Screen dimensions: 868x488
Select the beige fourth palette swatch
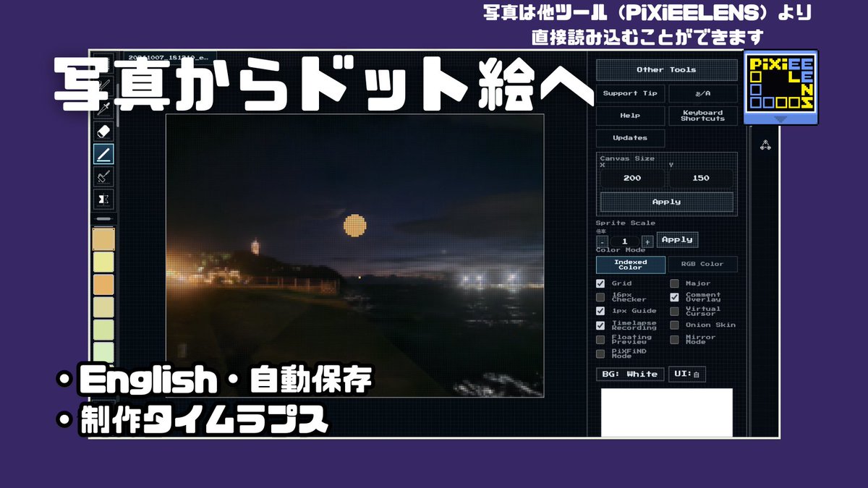click(104, 308)
